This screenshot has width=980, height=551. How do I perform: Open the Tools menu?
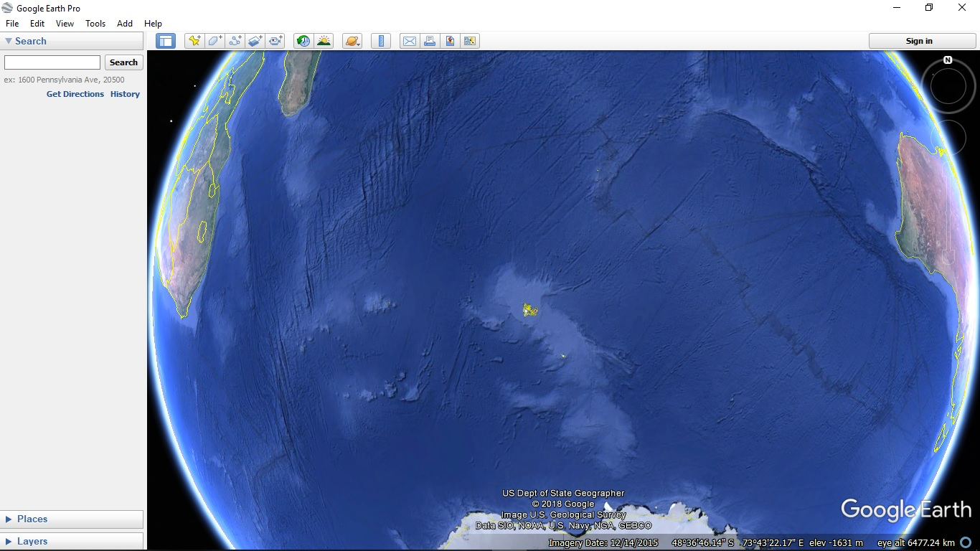pos(95,23)
